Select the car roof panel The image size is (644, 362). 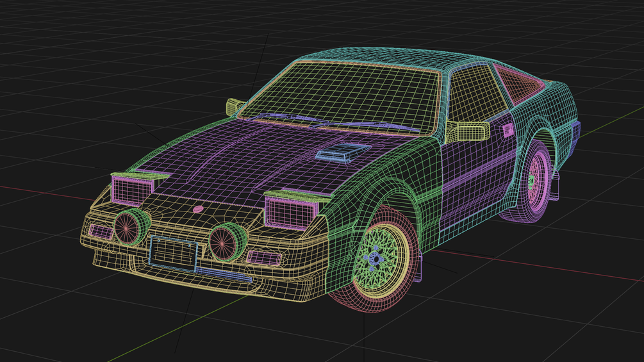394,58
